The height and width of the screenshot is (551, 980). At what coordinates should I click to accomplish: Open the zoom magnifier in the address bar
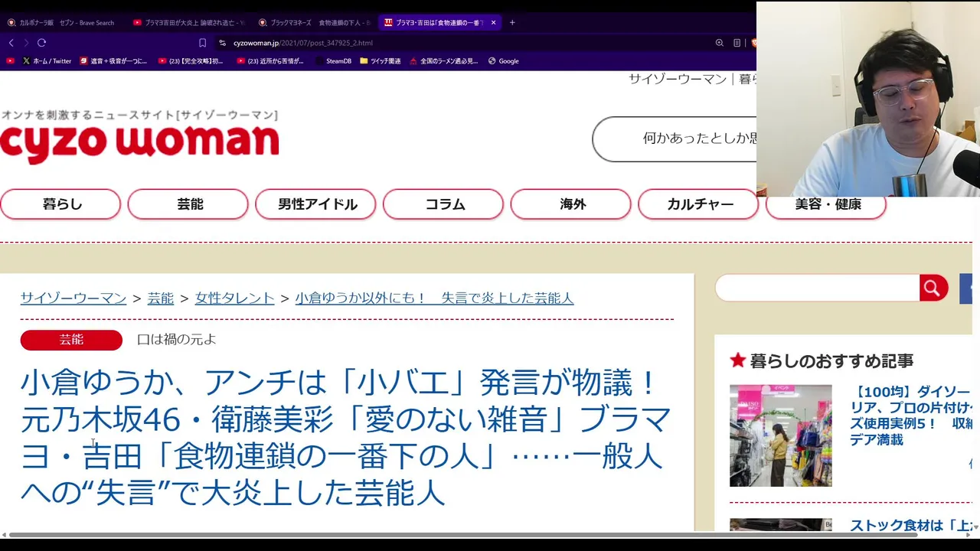(719, 43)
